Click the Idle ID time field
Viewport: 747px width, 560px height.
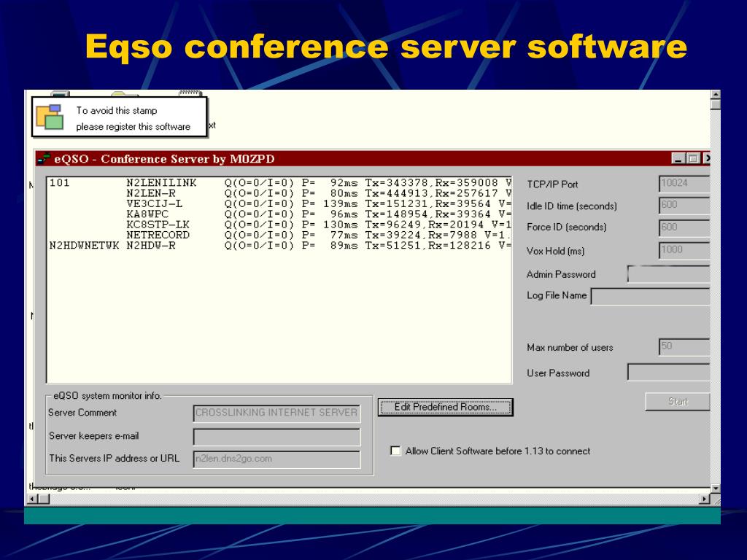(684, 205)
